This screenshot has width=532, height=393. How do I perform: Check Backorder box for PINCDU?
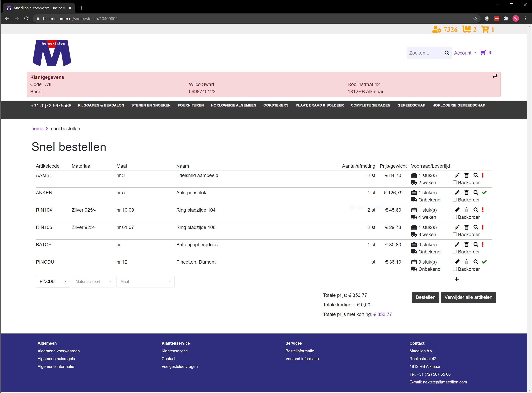pyautogui.click(x=455, y=269)
